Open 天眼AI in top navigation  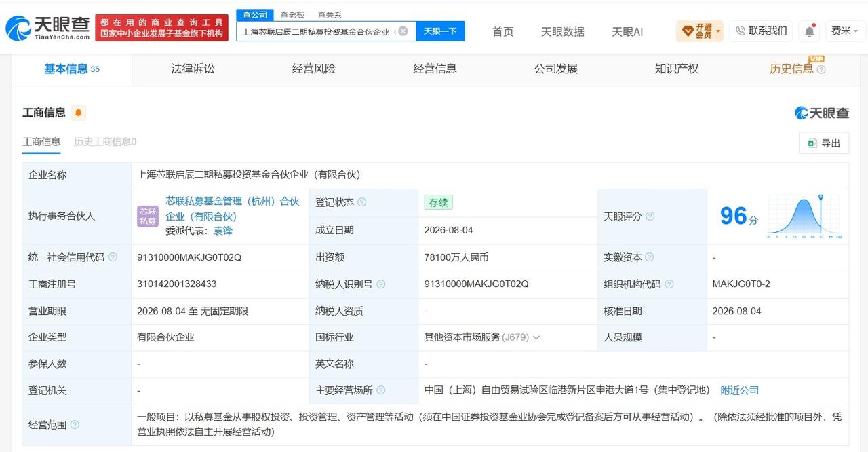627,31
